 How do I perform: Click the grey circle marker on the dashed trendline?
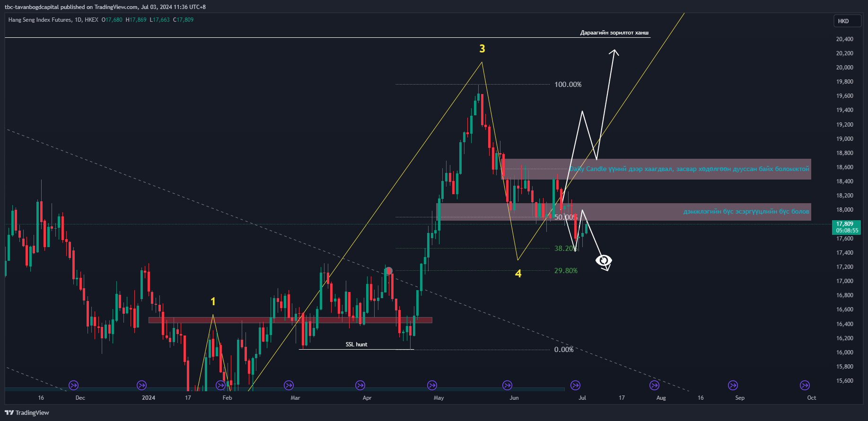[x=388, y=271]
